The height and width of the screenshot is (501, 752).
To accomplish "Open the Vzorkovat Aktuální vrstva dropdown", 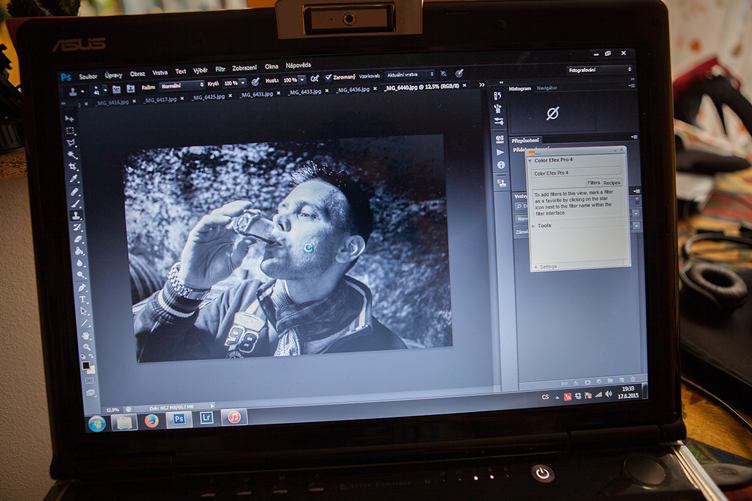I will [410, 74].
